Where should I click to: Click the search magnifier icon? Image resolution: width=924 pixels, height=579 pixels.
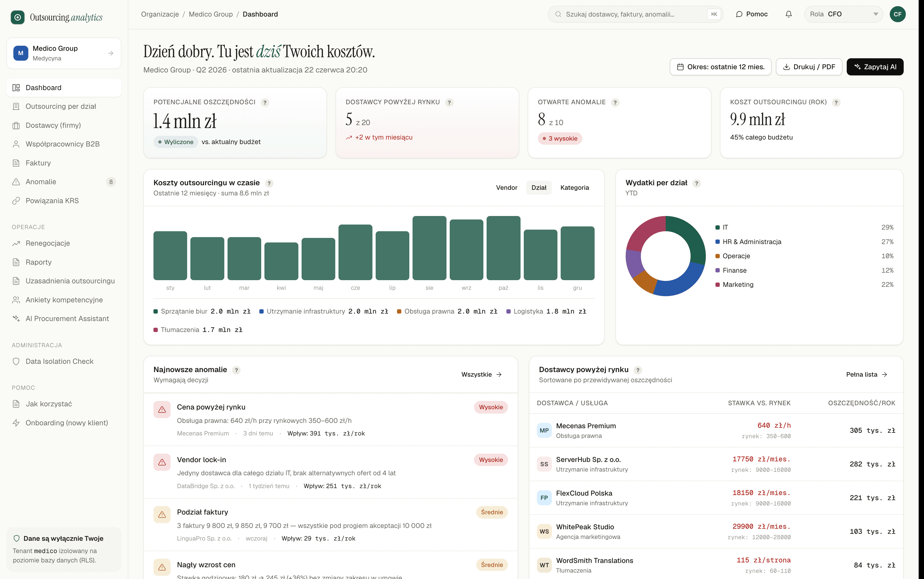[558, 14]
